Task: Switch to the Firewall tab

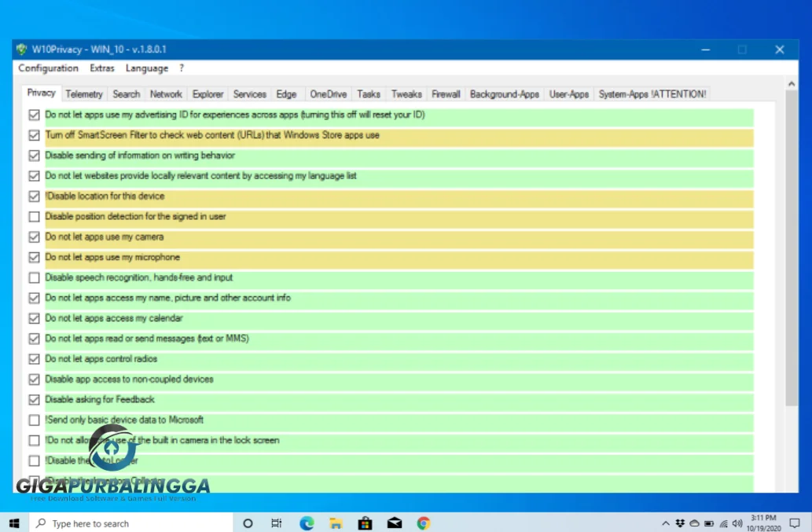Action: point(446,94)
